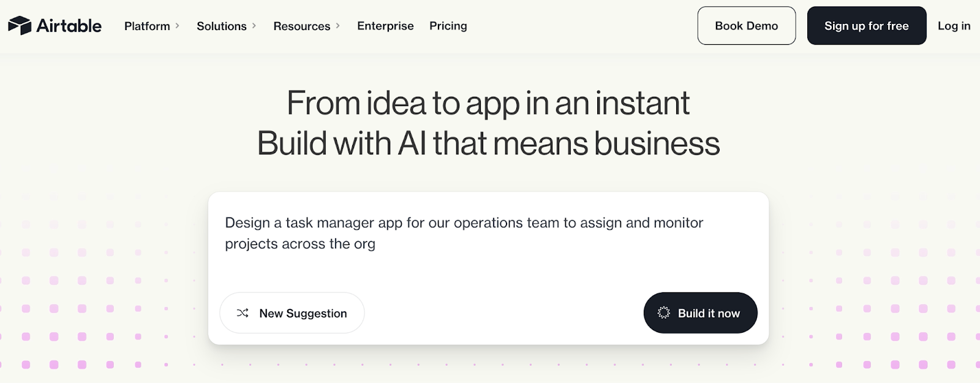Image resolution: width=980 pixels, height=383 pixels.
Task: Click the Airtable cube logo icon
Action: (20, 26)
